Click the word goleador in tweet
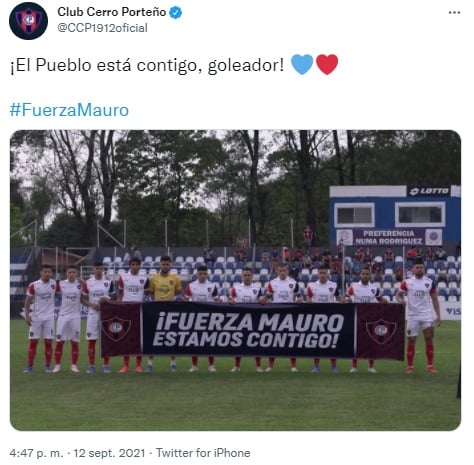474x465 pixels. (x=246, y=65)
